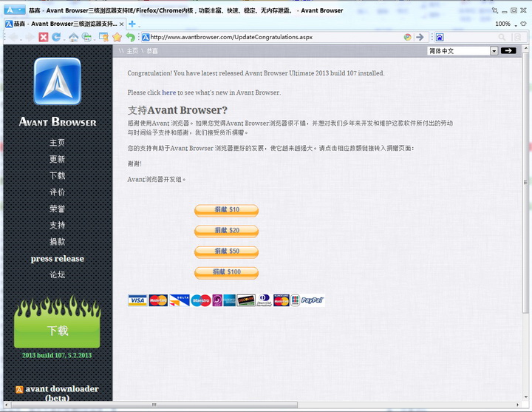The height and width of the screenshot is (412, 532).
Task: Open 支持 in the sidebar menu
Action: (57, 225)
